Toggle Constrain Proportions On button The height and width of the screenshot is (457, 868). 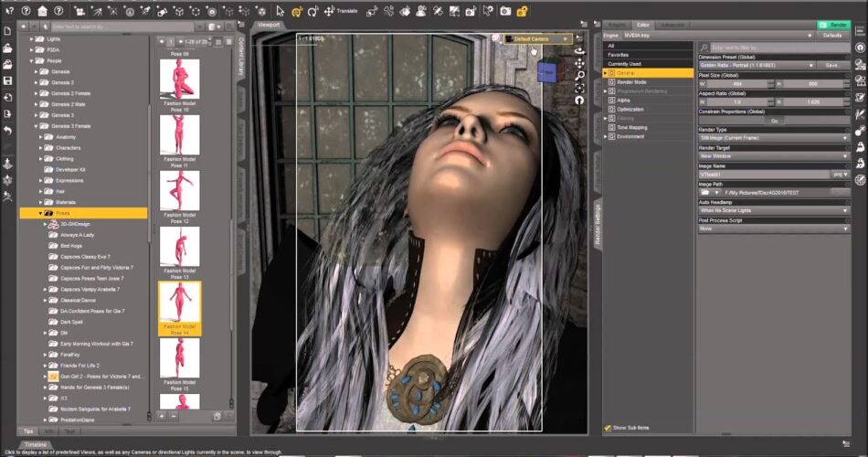[774, 120]
